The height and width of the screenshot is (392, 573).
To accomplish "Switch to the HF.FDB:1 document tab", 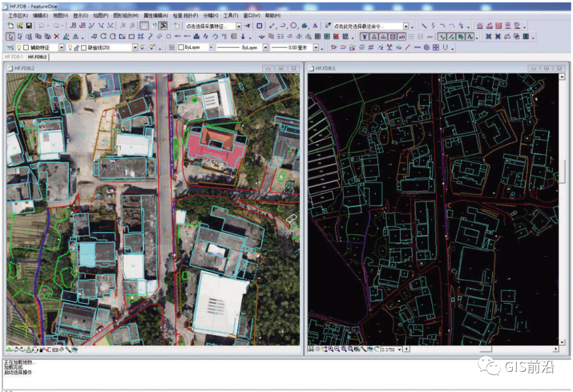I will click(x=14, y=57).
